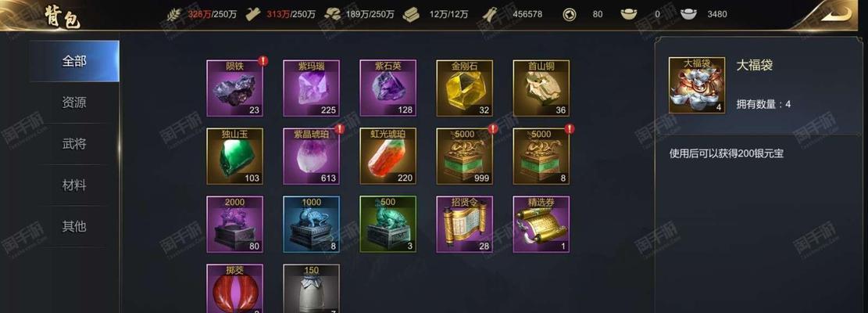Open the 材料 materials tab
Image resolution: width=868 pixels, height=313 pixels.
pos(74,185)
